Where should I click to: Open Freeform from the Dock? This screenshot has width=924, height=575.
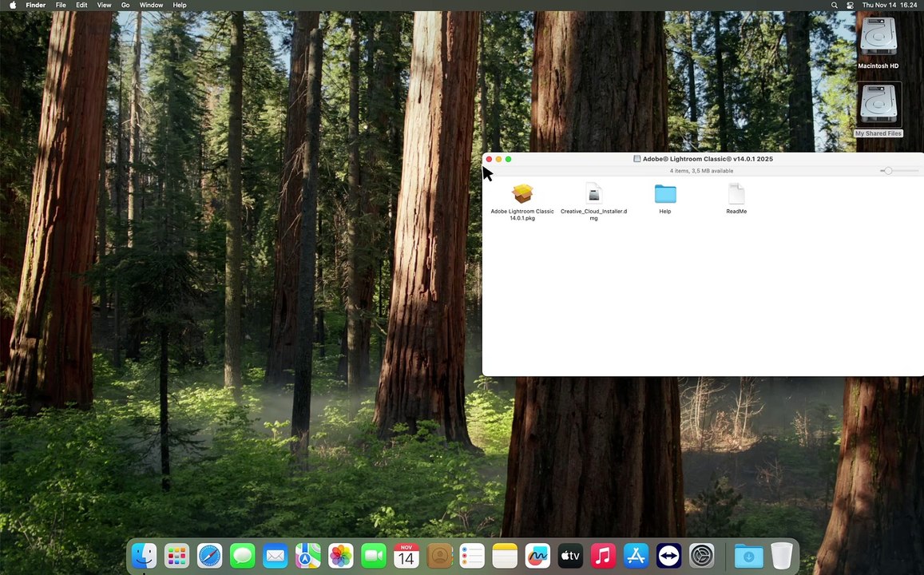537,556
